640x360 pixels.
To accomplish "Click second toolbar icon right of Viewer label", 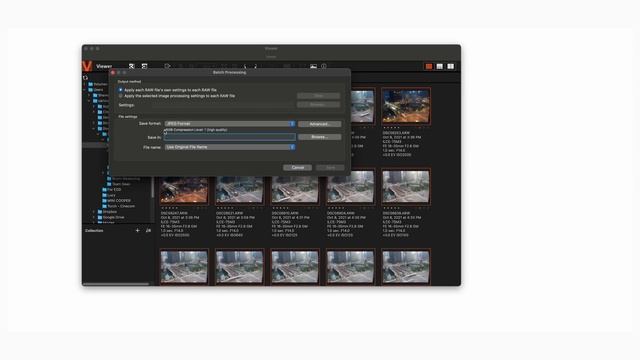I will 144,66.
